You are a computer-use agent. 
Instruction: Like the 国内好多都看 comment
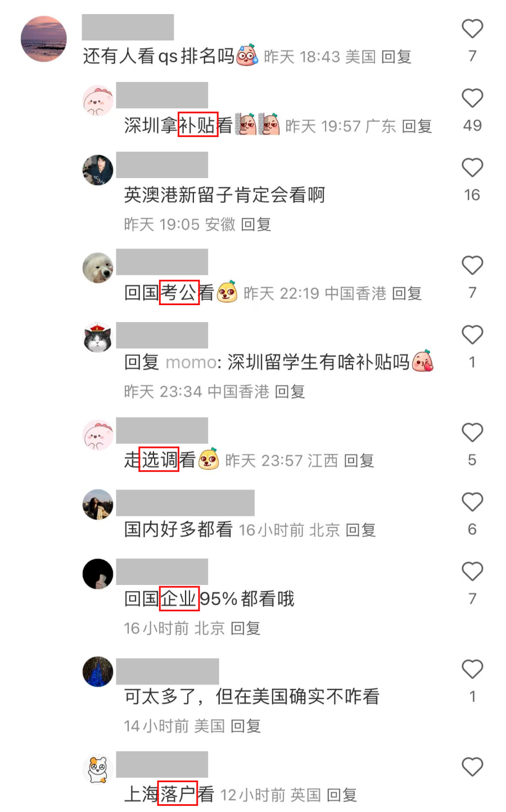(472, 502)
